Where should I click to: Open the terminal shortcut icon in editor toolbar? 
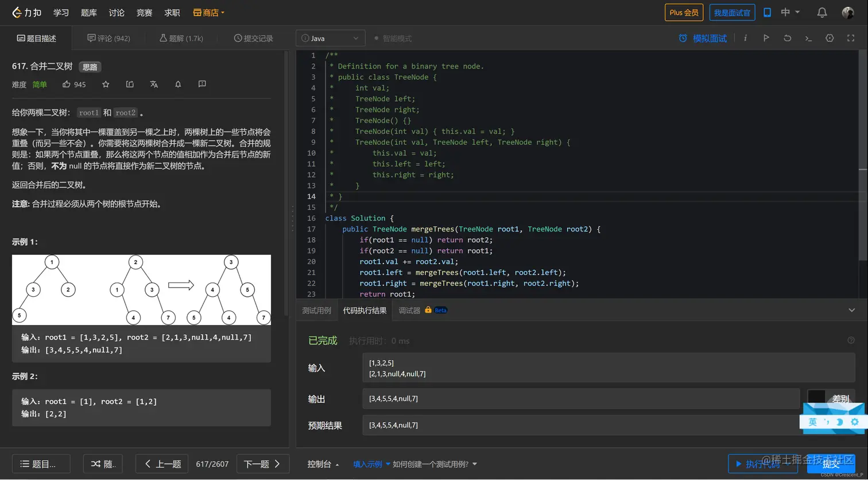(808, 38)
